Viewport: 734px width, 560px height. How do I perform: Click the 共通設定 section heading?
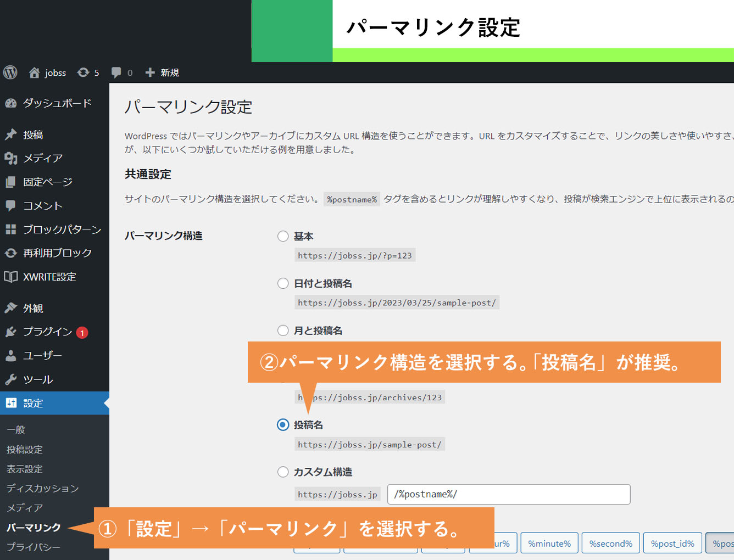coord(148,174)
